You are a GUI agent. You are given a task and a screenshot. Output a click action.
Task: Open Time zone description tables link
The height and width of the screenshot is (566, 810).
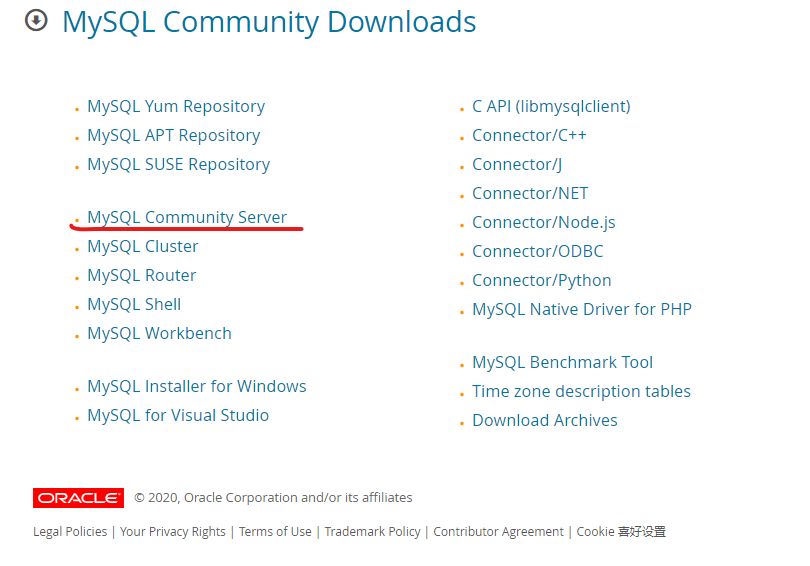581,391
